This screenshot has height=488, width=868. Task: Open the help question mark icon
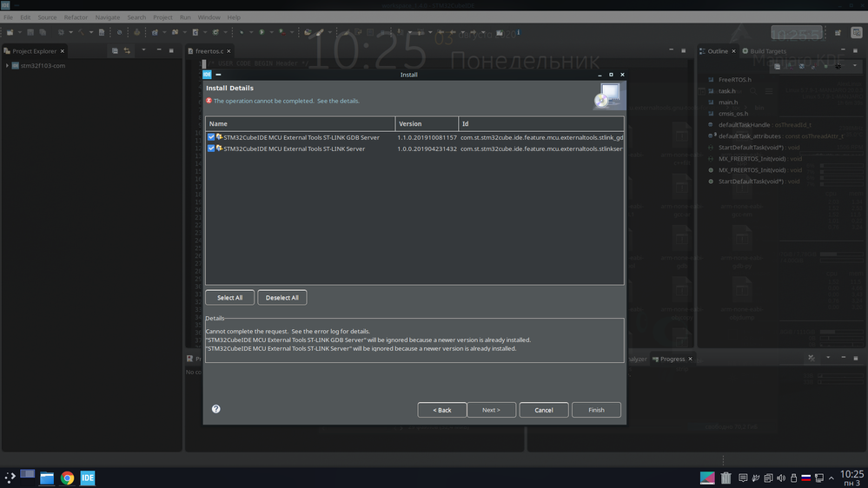[215, 409]
